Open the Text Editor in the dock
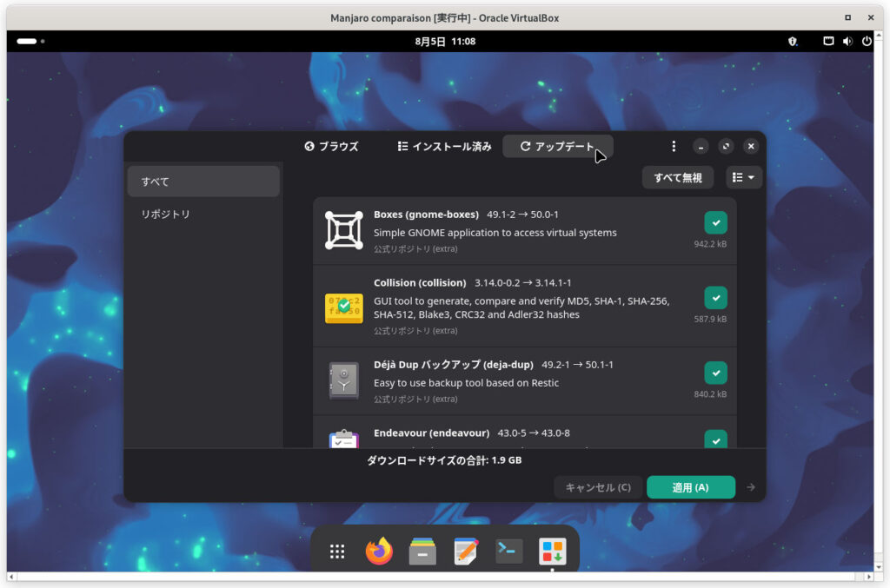The height and width of the screenshot is (588, 890). pos(466,552)
